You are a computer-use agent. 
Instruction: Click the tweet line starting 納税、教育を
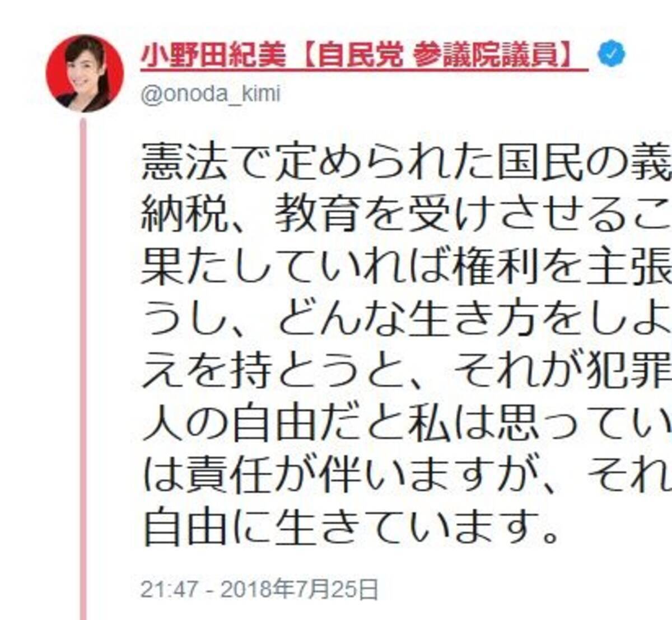pyautogui.click(x=407, y=215)
